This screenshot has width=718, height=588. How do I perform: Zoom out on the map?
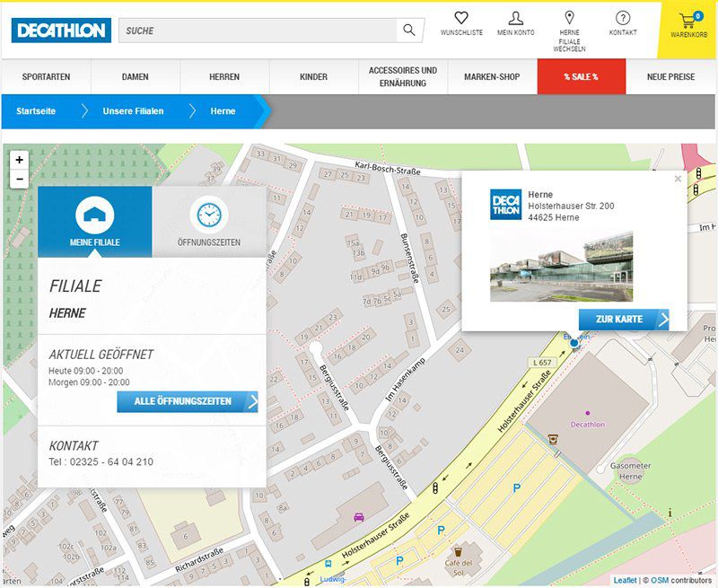pos(19,179)
